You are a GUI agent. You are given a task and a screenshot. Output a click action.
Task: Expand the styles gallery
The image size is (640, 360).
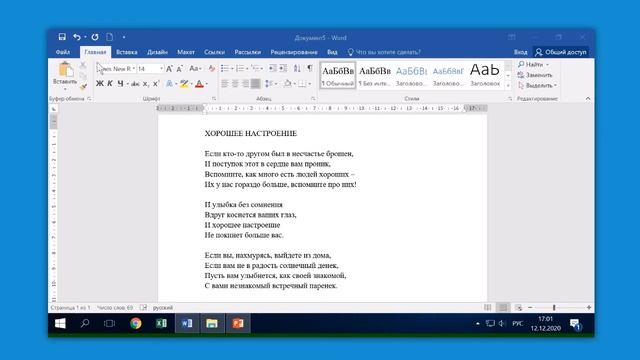pyautogui.click(x=508, y=85)
